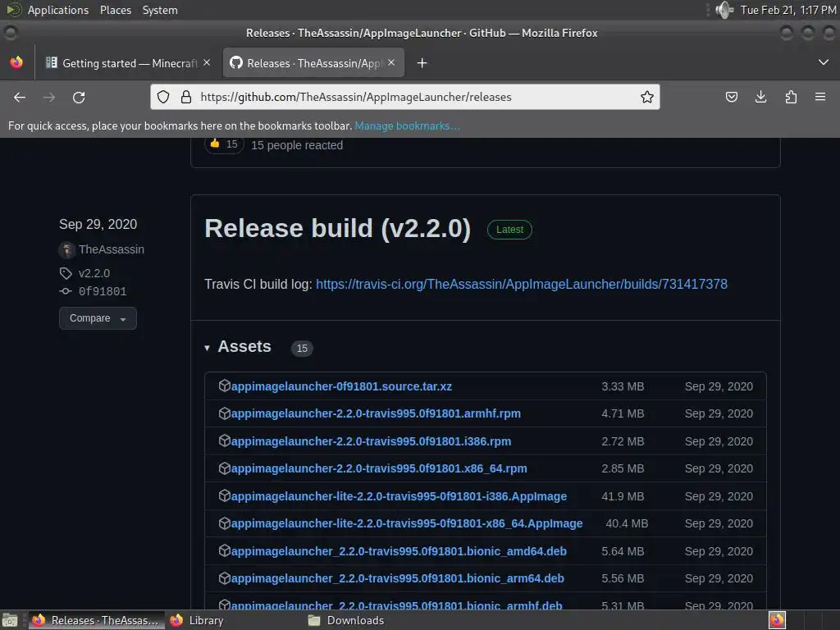Open the System menu
The width and height of the screenshot is (840, 630).
tap(160, 10)
